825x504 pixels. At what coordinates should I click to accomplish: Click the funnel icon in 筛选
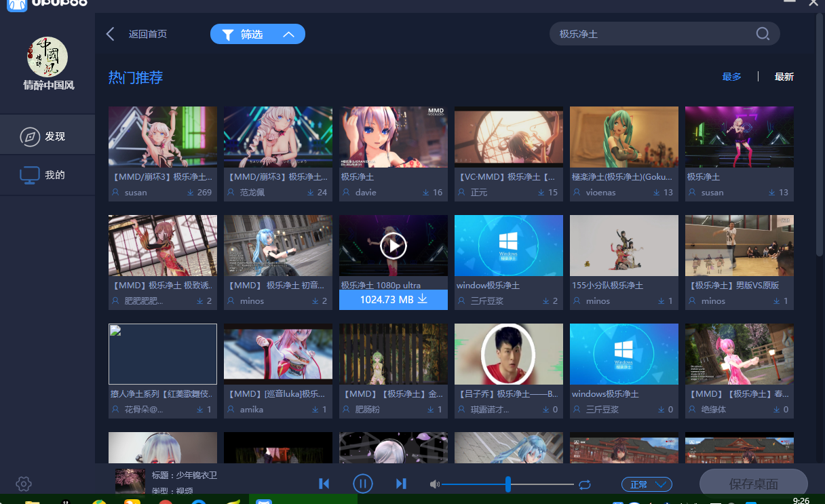tap(228, 35)
